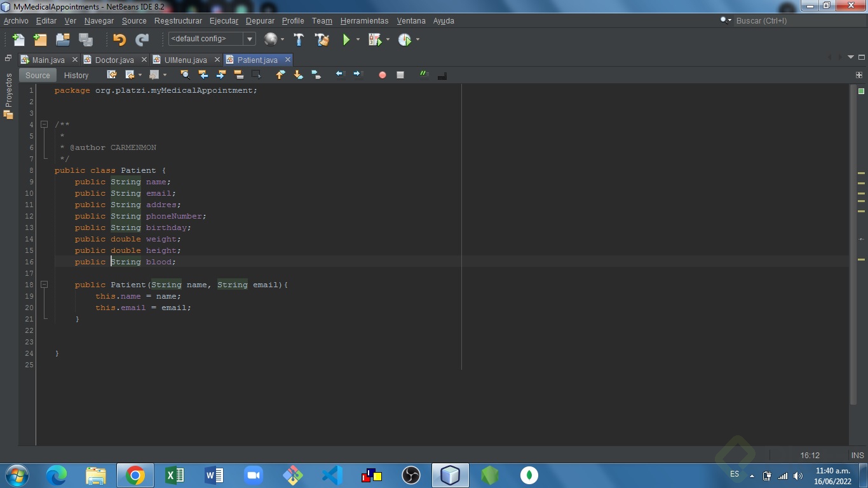Click the Find Selection magnifier icon

(x=185, y=75)
